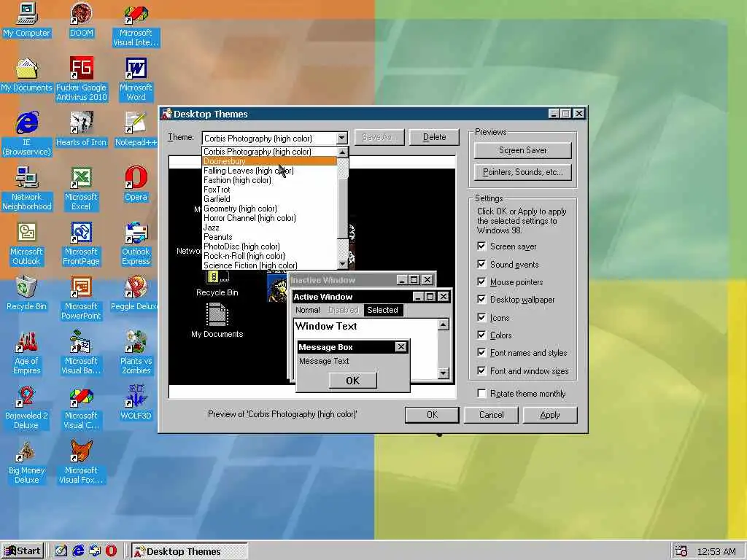
Task: Choose FoxTrot from the theme list
Action: coord(270,190)
